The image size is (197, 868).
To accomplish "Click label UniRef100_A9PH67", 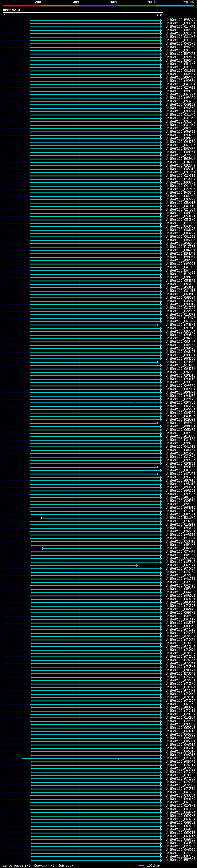I will pyautogui.click(x=180, y=78).
